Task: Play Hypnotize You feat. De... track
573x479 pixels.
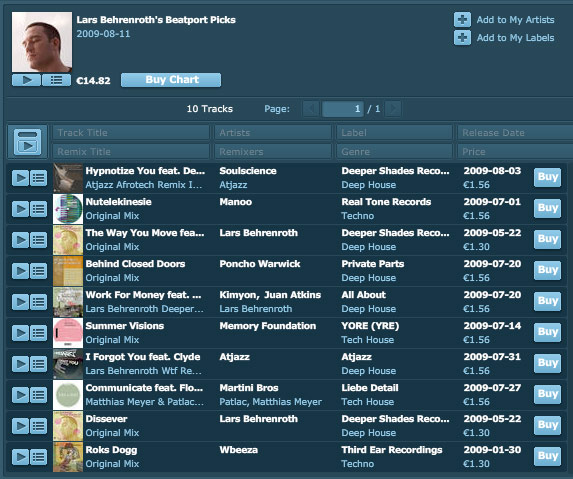Action: 20,178
